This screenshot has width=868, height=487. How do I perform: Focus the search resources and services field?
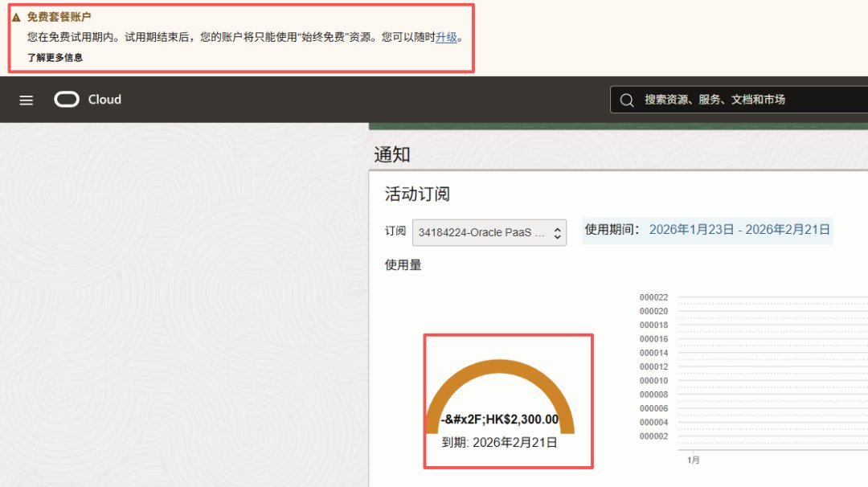coord(739,100)
